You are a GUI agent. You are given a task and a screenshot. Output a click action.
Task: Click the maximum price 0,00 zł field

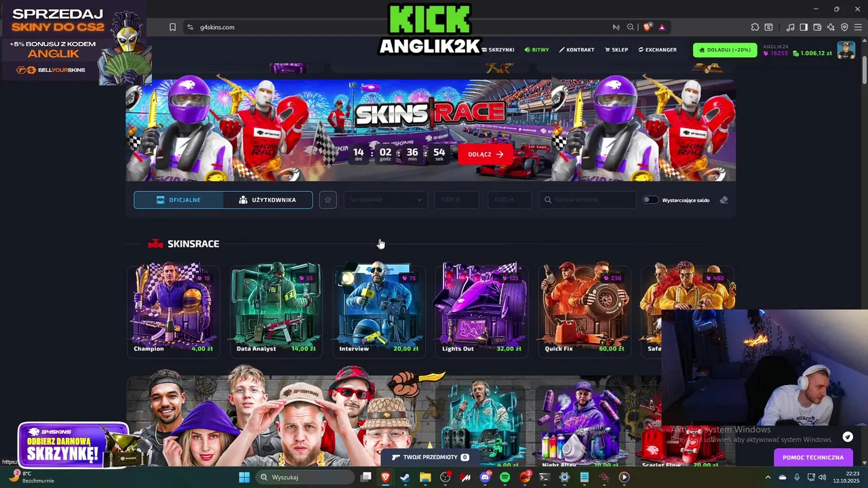[x=509, y=200]
